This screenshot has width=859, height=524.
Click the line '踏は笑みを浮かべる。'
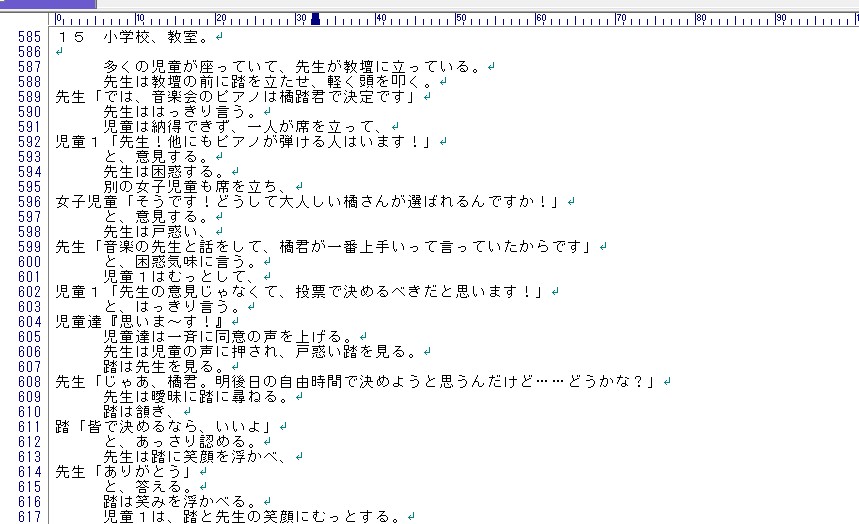pyautogui.click(x=180, y=502)
